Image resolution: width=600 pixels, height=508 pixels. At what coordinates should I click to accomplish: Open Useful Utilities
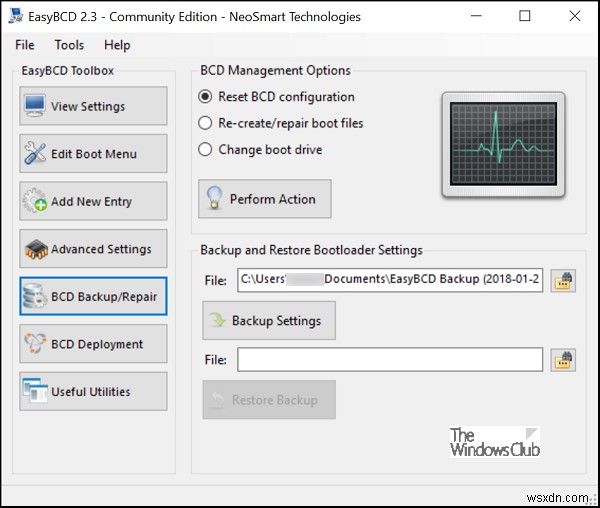coord(93,391)
